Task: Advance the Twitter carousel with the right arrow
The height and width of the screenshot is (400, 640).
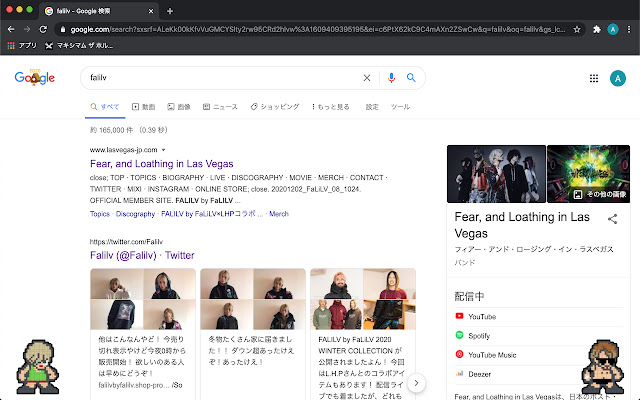Action: 416,383
